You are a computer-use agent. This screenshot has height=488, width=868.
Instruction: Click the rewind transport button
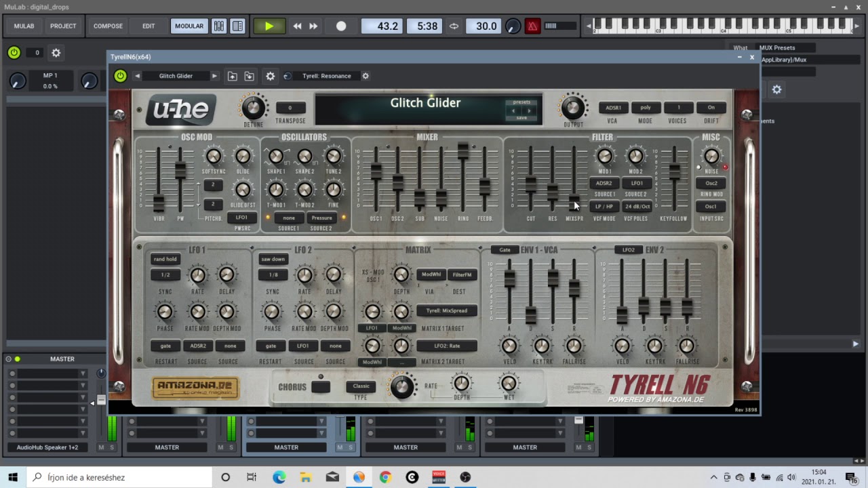coord(297,26)
